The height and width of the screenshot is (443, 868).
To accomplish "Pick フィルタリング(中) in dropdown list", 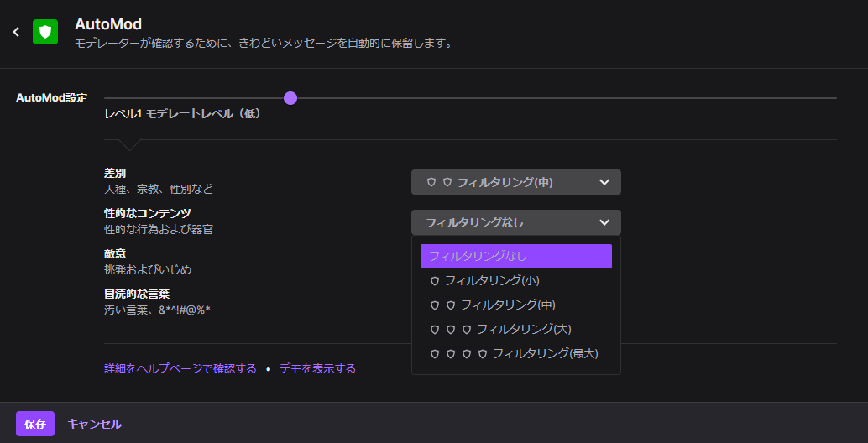I will 507,305.
